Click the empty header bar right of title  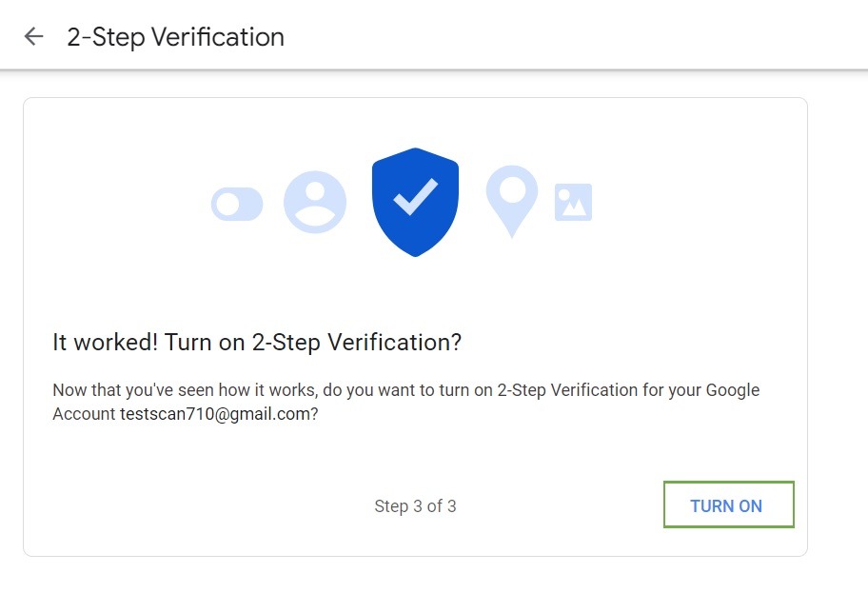[571, 37]
